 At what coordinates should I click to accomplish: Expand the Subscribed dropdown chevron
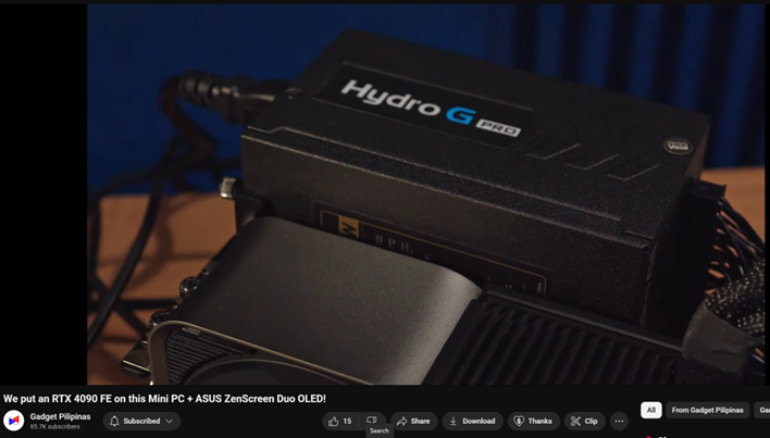pos(169,421)
